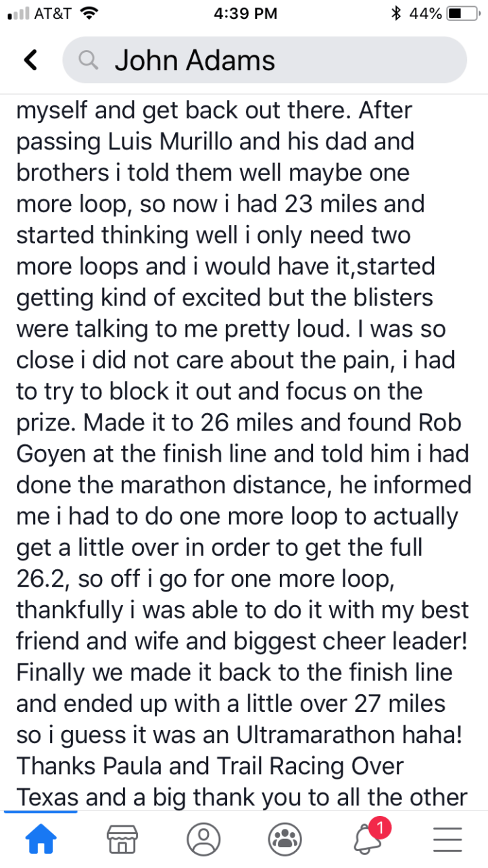
Task: Open the Home feed tab
Action: 41,839
